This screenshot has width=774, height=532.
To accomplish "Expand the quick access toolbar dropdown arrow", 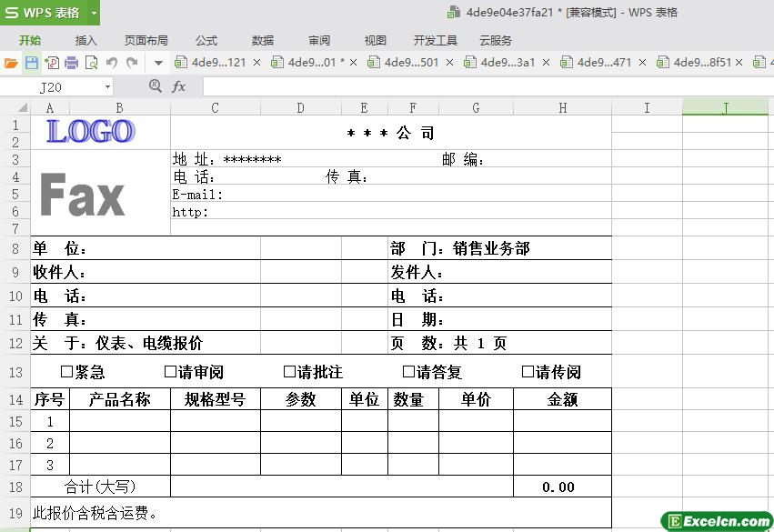I will coord(158,63).
